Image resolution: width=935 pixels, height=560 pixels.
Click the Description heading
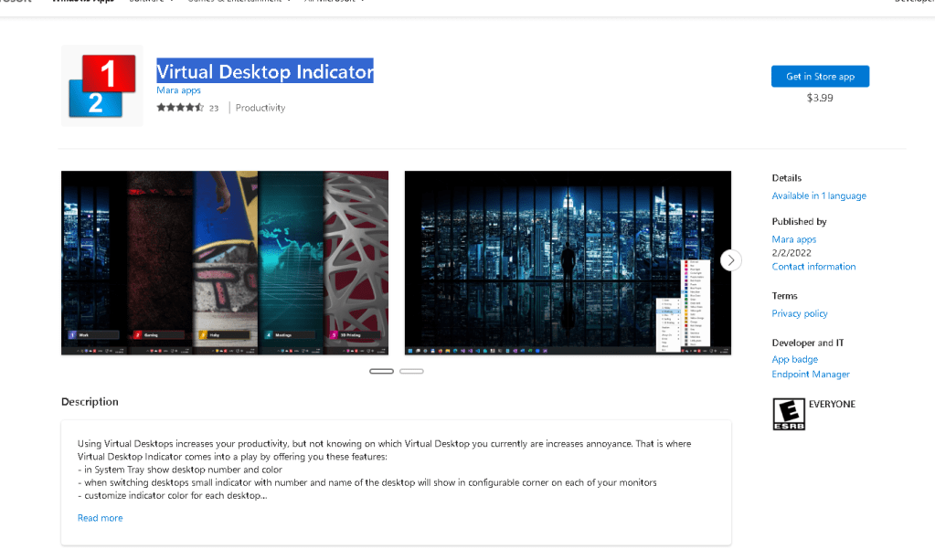[90, 402]
